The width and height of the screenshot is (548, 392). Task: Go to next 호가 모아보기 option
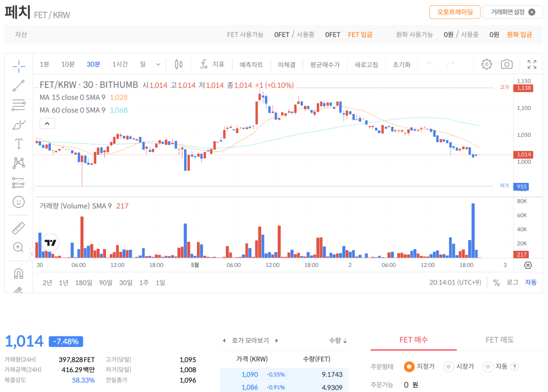click(x=277, y=340)
